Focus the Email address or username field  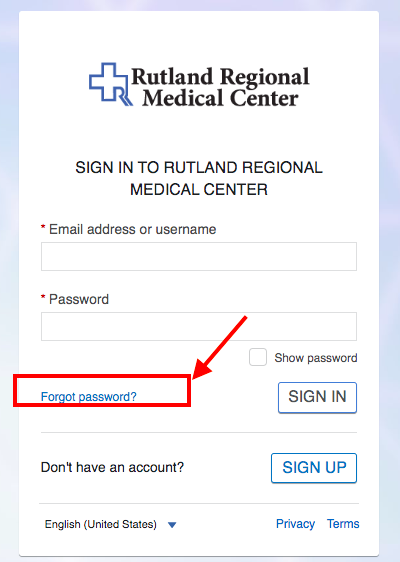tap(199, 256)
